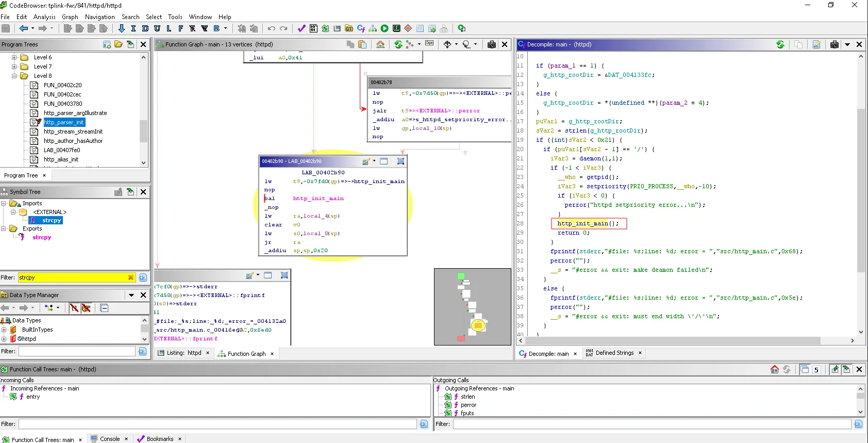Image resolution: width=868 pixels, height=443 pixels.
Task: Click the Go To Function Graph home icon
Action: pos(380,44)
